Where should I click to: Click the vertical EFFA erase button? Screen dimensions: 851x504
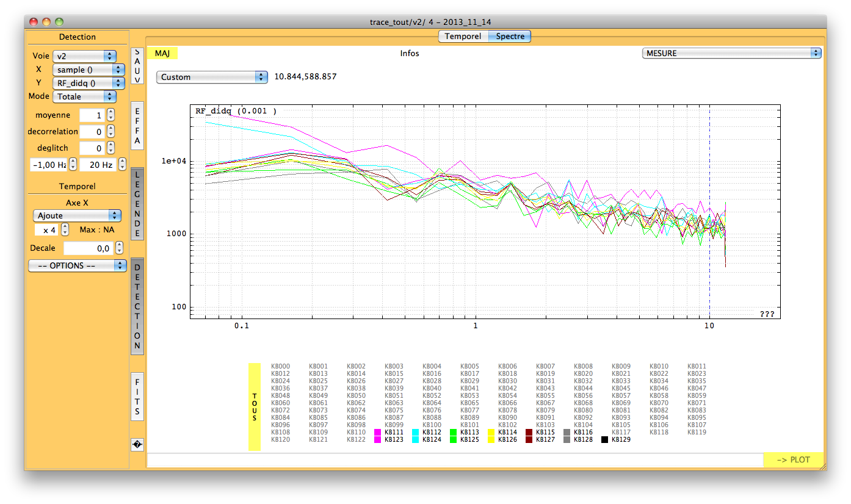tap(137, 126)
